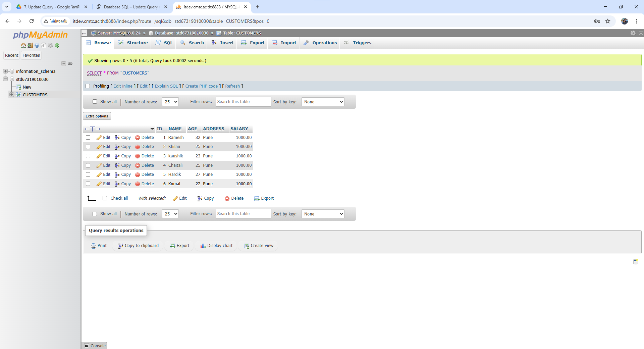The width and height of the screenshot is (644, 349).
Task: Click the Log out door icon
Action: (30, 46)
